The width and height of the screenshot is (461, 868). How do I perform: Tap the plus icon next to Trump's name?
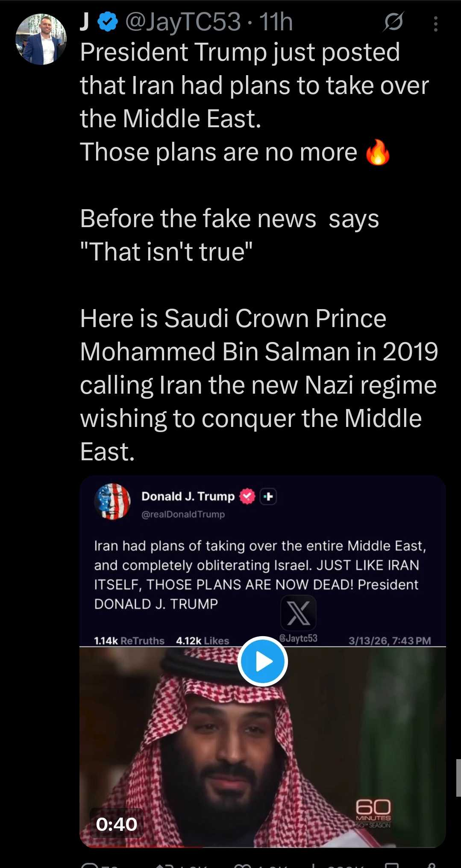click(268, 497)
